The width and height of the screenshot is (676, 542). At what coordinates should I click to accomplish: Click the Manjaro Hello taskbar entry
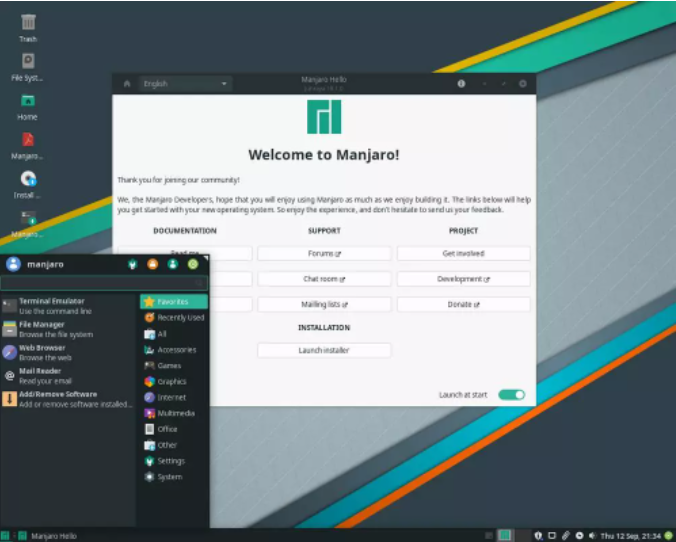(47, 536)
